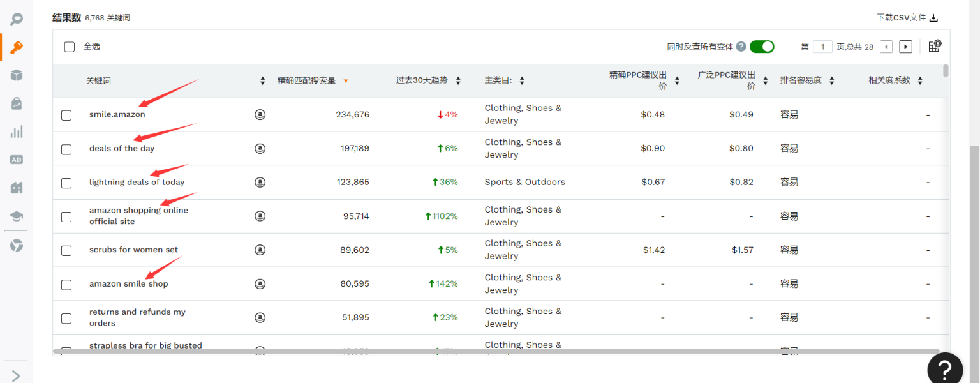Screen dimensions: 980x383
Task: Click the Amazon icon in deals of the day row
Action: [260, 148]
